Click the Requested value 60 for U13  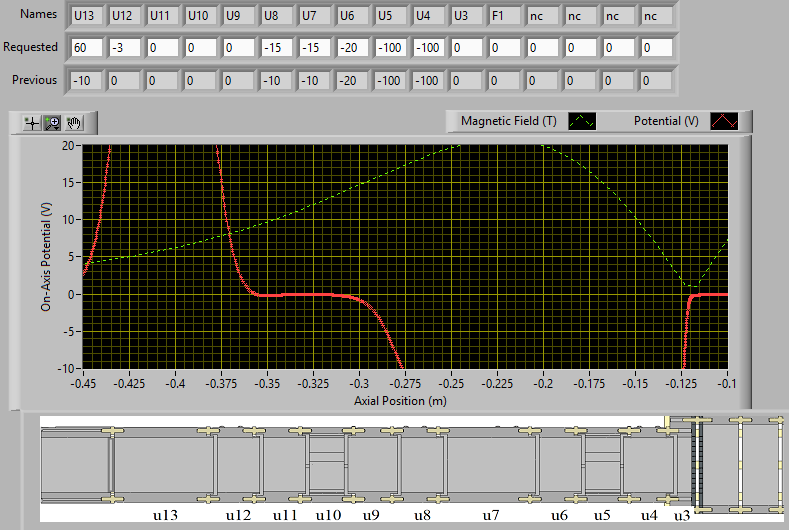tap(87, 48)
